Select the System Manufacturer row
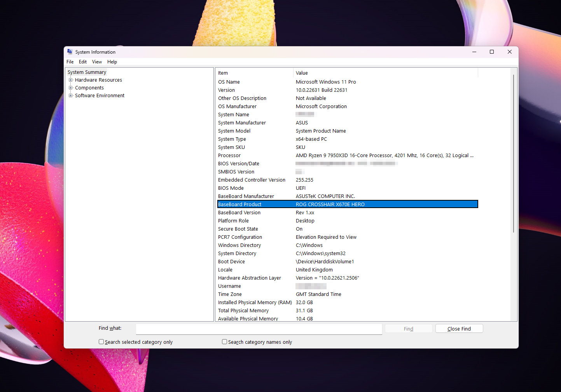 point(347,123)
